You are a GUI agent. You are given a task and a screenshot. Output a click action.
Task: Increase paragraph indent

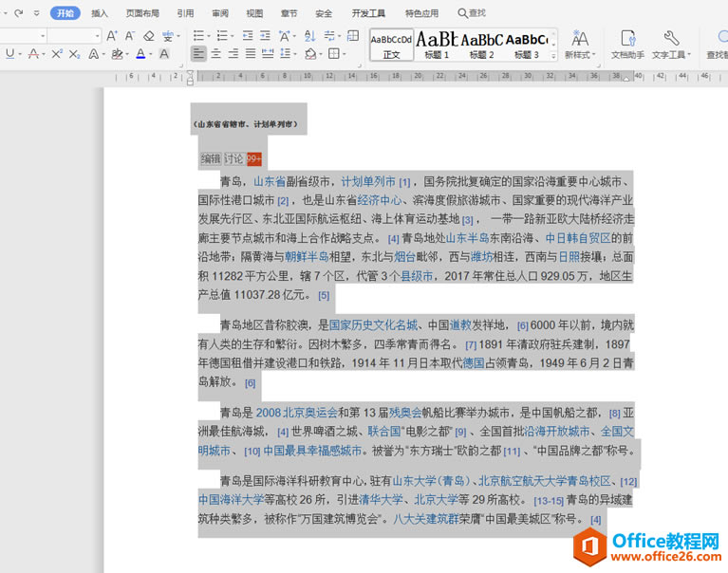(x=265, y=36)
